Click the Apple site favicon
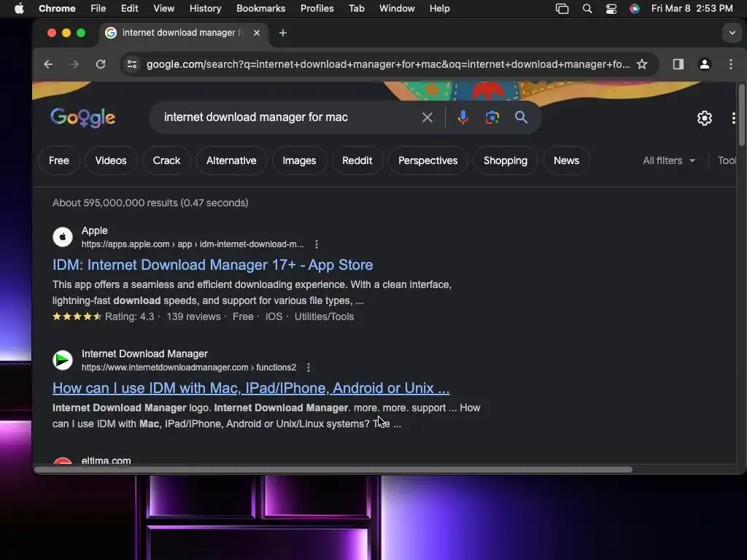Viewport: 747px width, 560px height. click(x=63, y=237)
